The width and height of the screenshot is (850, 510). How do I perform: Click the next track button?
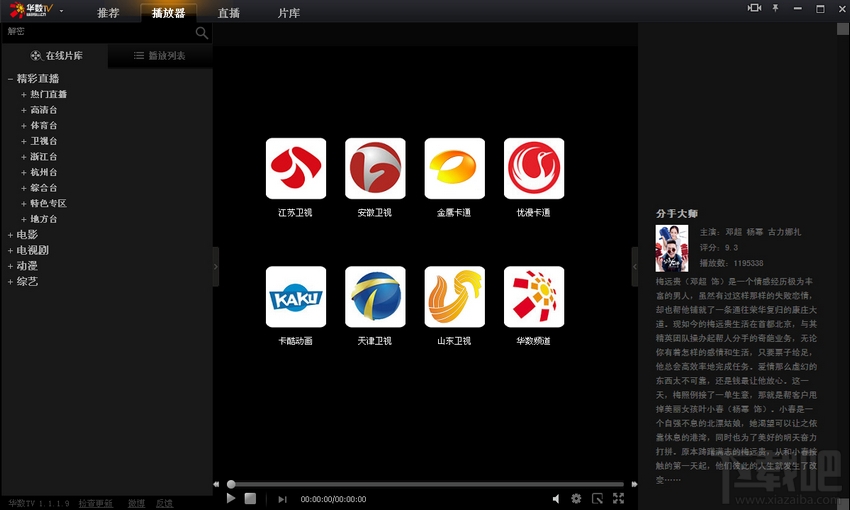point(282,499)
